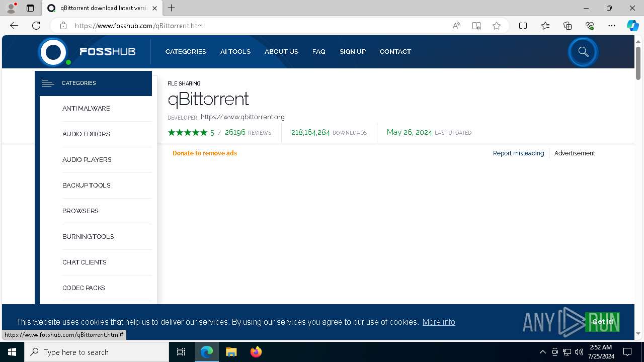Screen dimensions: 644x362
Task: Click Report misleading link
Action: tap(518, 153)
